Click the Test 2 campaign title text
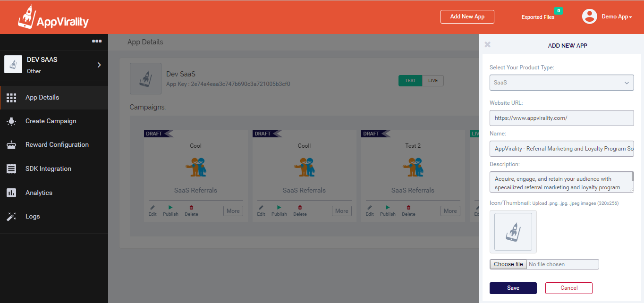 coord(413,146)
